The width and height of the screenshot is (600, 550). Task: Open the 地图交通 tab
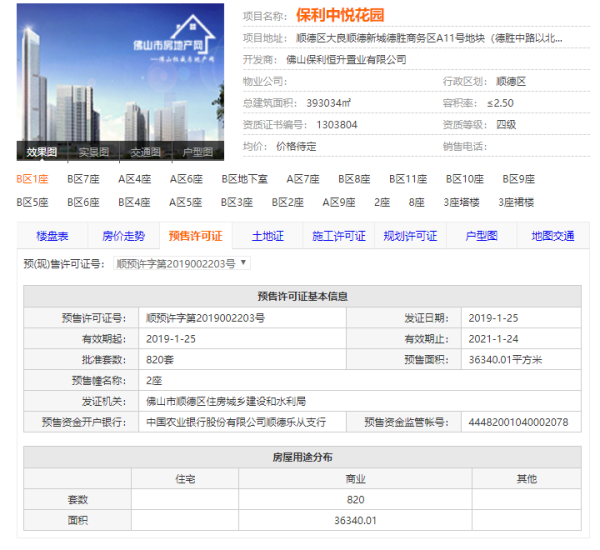[x=553, y=236]
